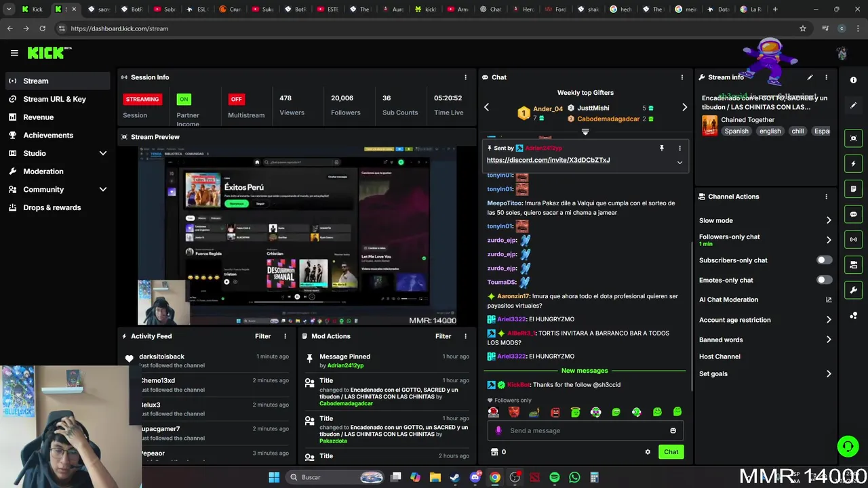Go to next top gifters page
Screen dimensions: 868x488
(x=684, y=107)
